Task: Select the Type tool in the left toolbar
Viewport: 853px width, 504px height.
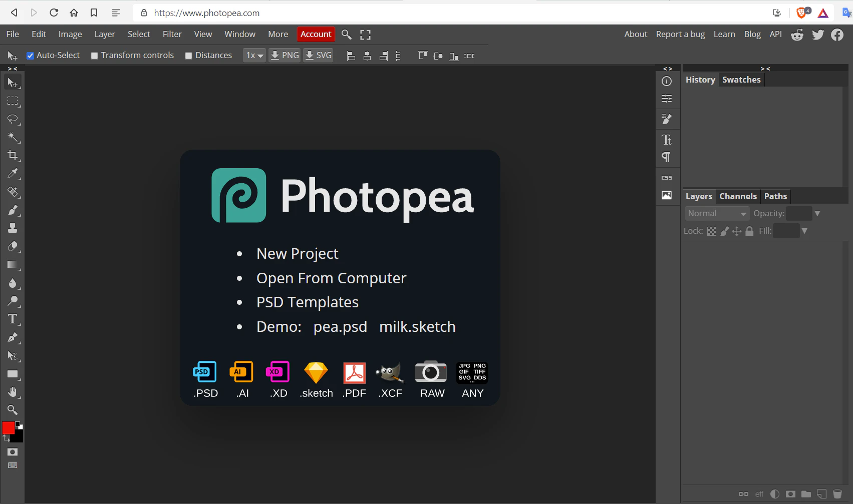Action: [x=13, y=319]
